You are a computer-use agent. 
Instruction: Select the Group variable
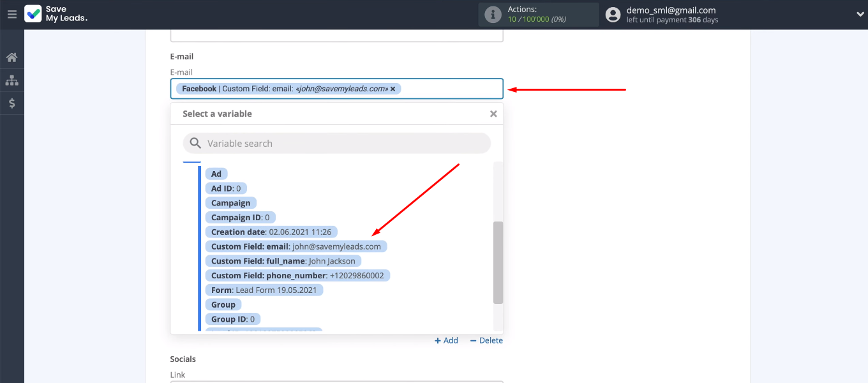(x=223, y=304)
